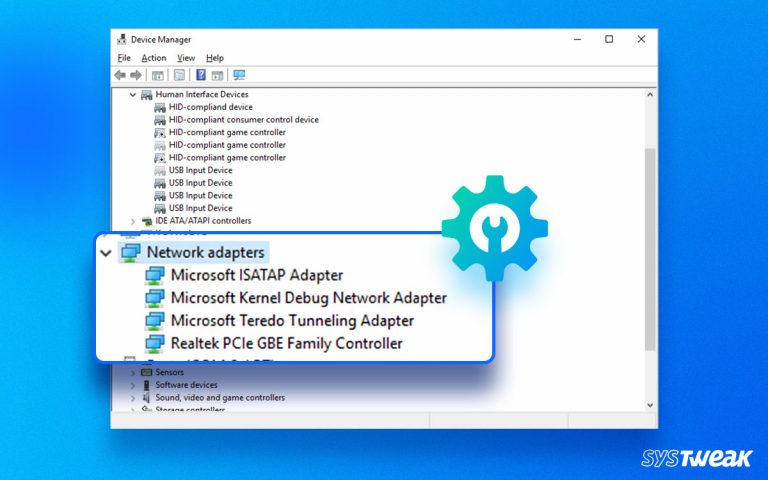Click the Sound, video and game controllers icon
The height and width of the screenshot is (480, 768).
pos(146,398)
